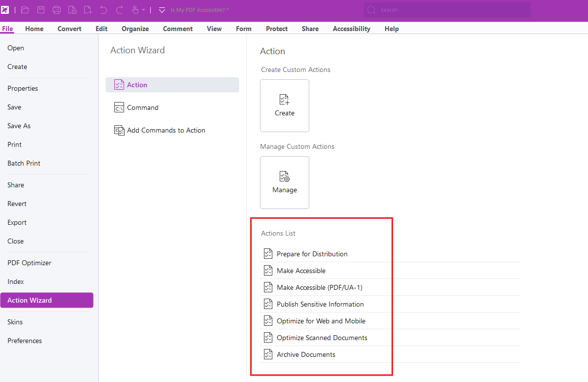
Task: Go to the Comment tab
Action: (178, 29)
